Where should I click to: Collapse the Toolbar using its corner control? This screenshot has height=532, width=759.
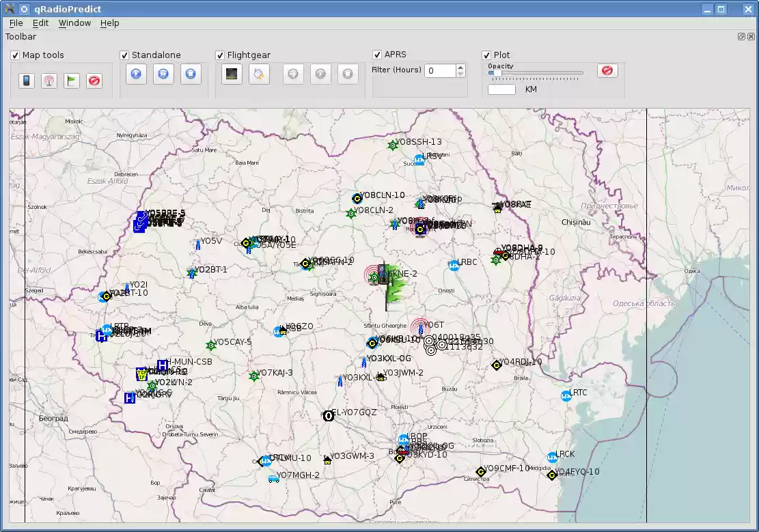pos(741,36)
